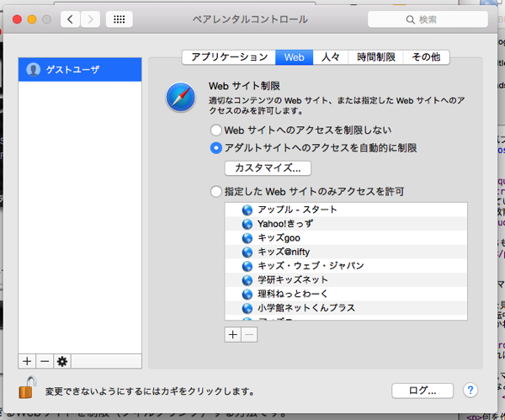Select ゲストユーザ name in sidebar

pyautogui.click(x=72, y=70)
